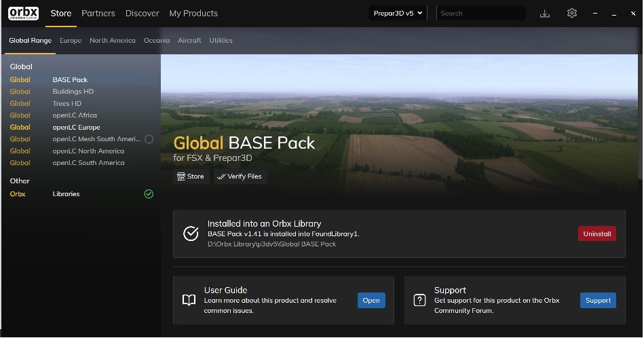Click the green checkmark beside Libraries
Screen dimensions: 644x338
coord(149,194)
